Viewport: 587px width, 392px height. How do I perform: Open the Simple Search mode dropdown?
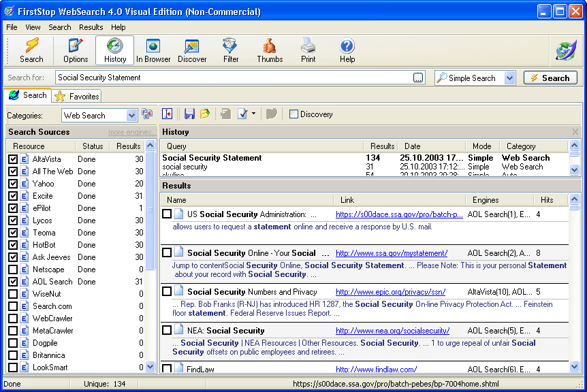click(509, 78)
